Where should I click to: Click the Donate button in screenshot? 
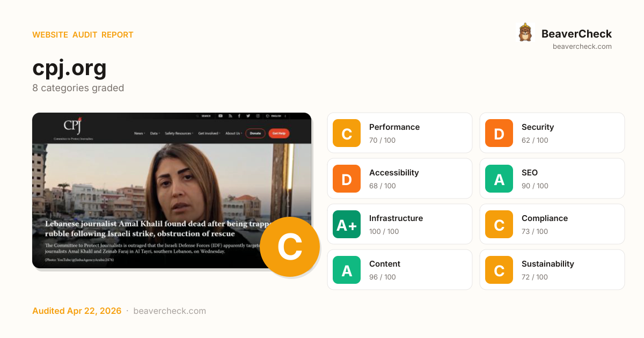coord(255,133)
